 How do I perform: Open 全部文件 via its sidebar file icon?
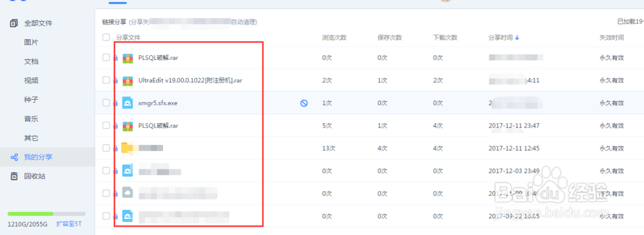(14, 23)
